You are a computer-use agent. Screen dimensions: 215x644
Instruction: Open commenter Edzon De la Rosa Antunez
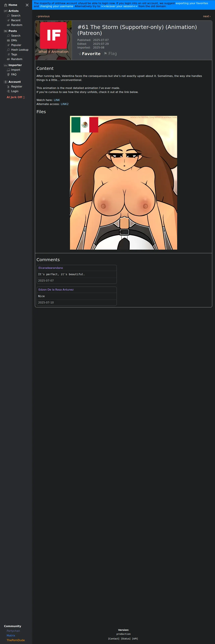56,290
